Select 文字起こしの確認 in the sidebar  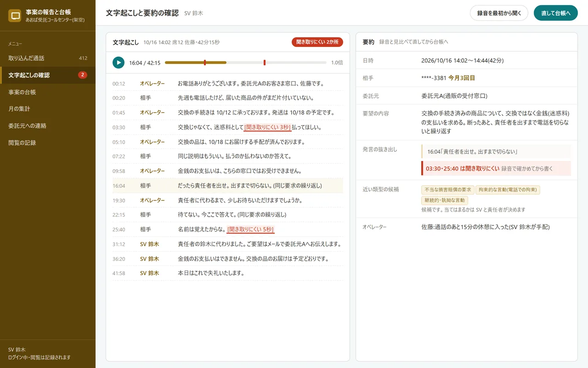[48, 75]
